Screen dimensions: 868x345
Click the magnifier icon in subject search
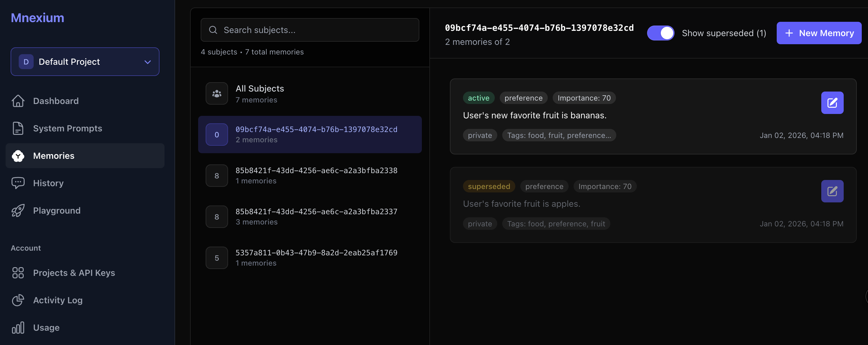pos(213,30)
